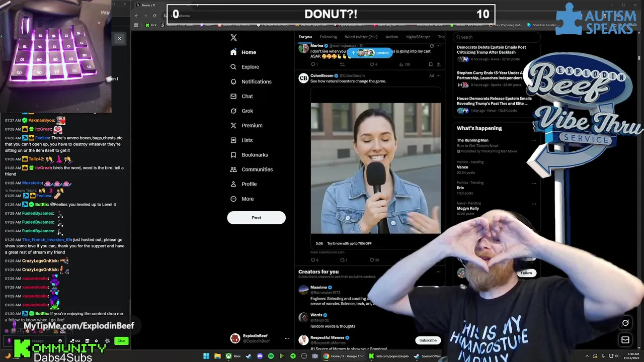Open Discord from the taskbar
The image size is (644, 362).
[260, 356]
